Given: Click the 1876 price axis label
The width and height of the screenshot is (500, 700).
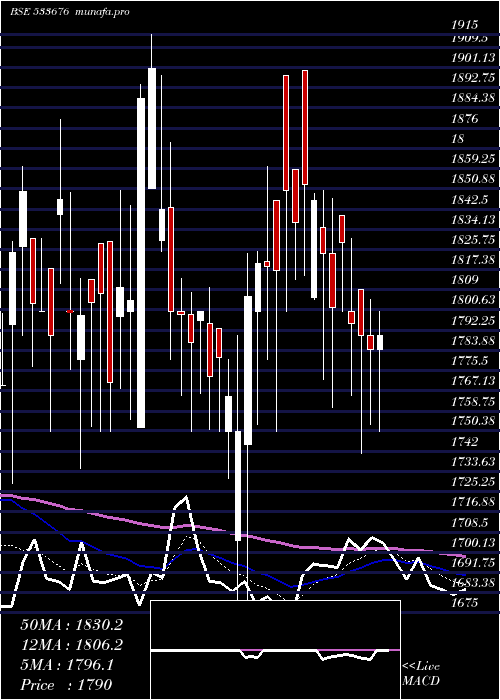Looking at the screenshot, I should [464, 118].
